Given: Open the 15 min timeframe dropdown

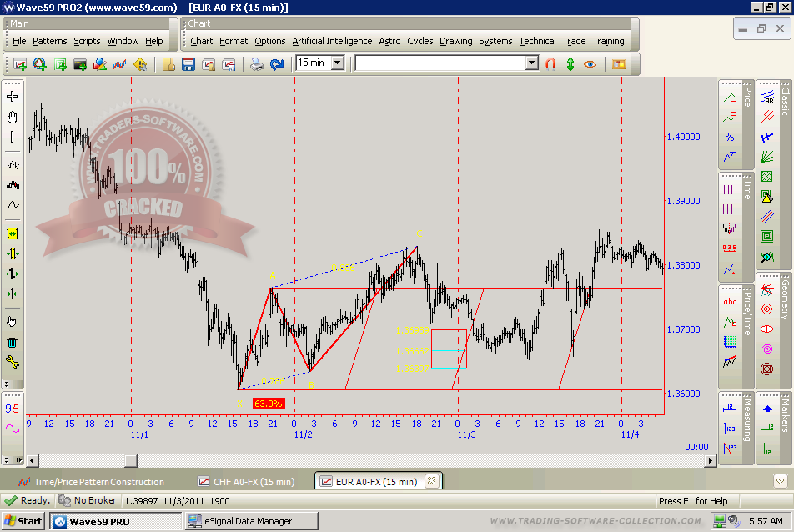Looking at the screenshot, I should 338,63.
